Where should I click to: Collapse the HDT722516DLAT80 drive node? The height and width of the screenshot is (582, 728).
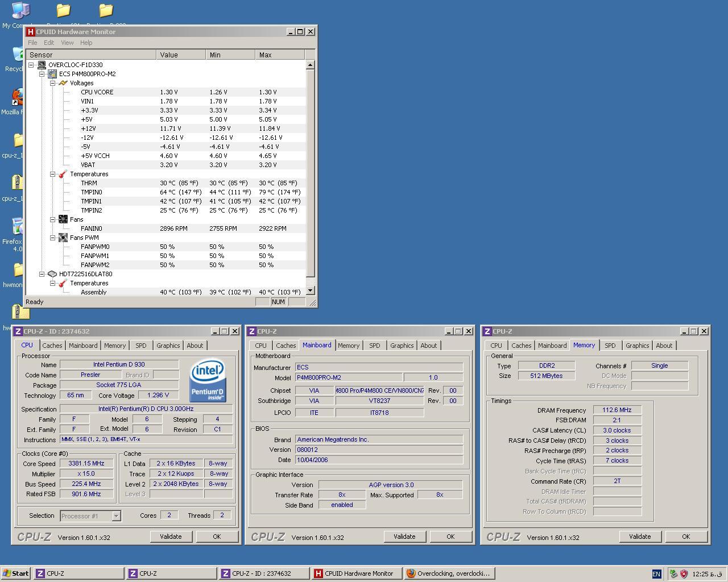tap(42, 274)
